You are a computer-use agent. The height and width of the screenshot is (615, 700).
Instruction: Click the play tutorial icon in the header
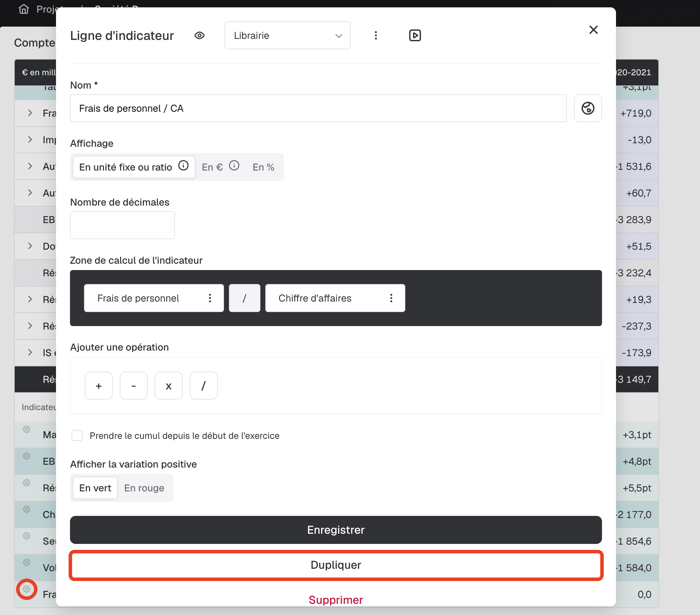[x=415, y=35]
